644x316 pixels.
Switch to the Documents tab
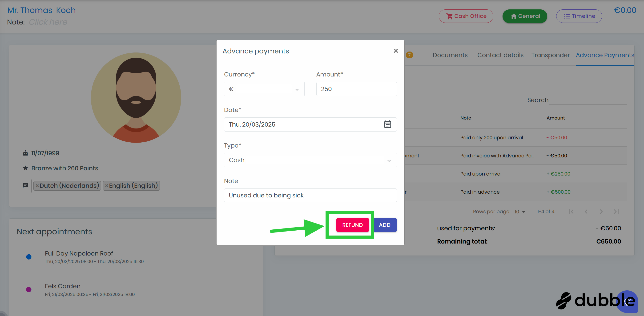click(450, 55)
